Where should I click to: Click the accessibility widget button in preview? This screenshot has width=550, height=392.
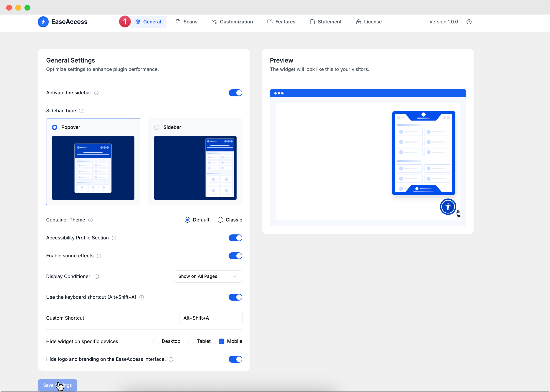coord(448,207)
